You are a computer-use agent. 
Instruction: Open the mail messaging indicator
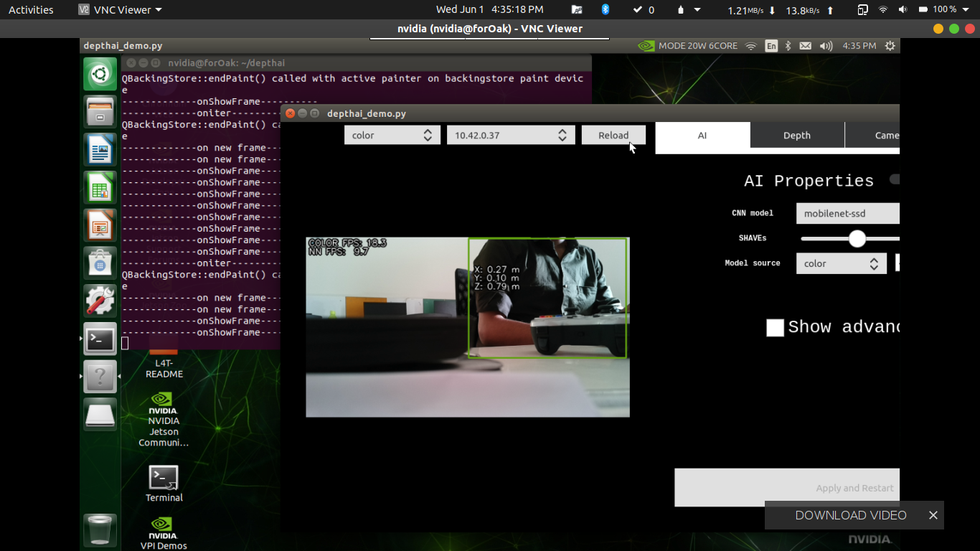[x=806, y=46]
